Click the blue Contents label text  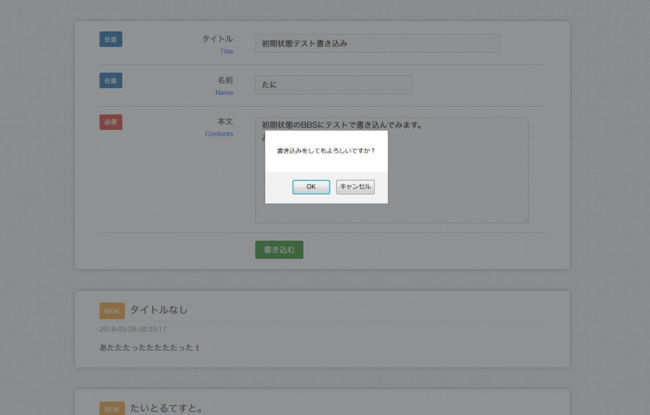click(x=219, y=133)
